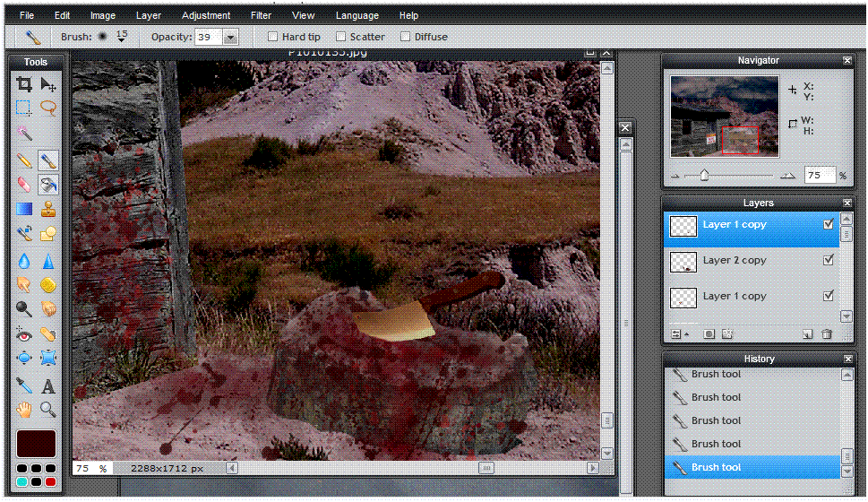This screenshot has width=868, height=502.
Task: Activate the Clone Stamp tool
Action: click(x=48, y=210)
